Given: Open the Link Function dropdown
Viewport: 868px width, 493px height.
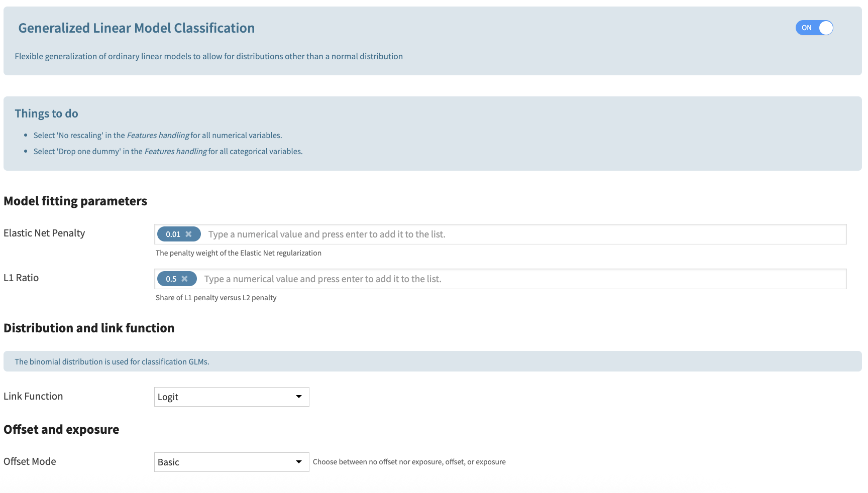Looking at the screenshot, I should coord(231,397).
